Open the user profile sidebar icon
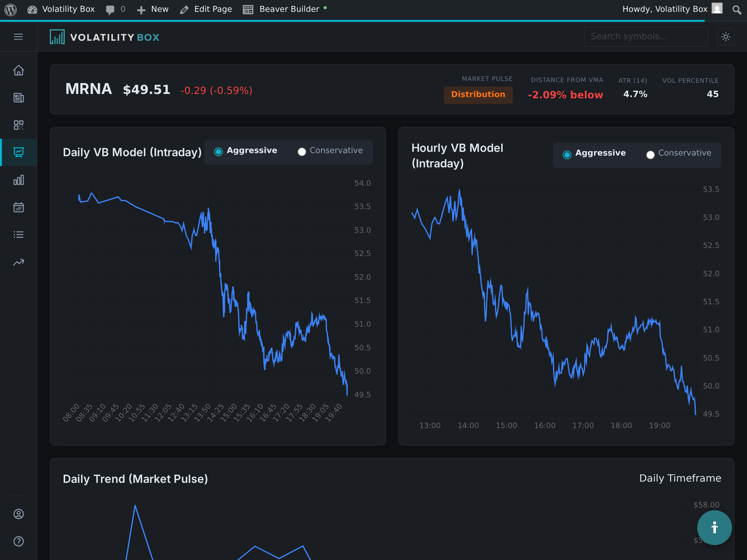This screenshot has height=560, width=747. tap(19, 514)
